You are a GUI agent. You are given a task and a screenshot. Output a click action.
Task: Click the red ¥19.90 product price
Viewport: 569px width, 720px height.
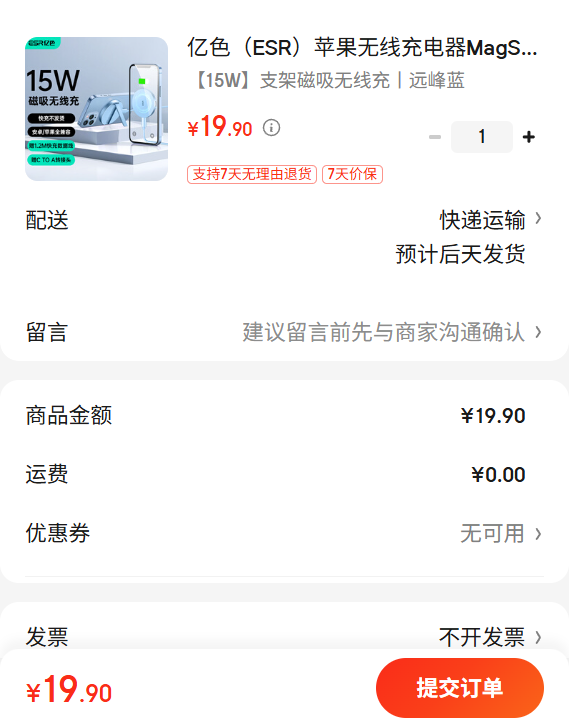[x=220, y=126]
